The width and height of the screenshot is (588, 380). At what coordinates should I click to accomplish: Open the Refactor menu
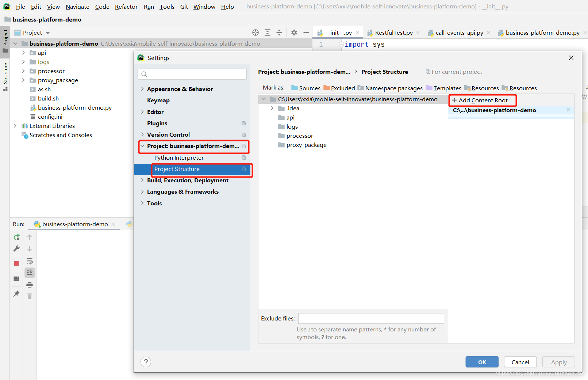coord(126,7)
